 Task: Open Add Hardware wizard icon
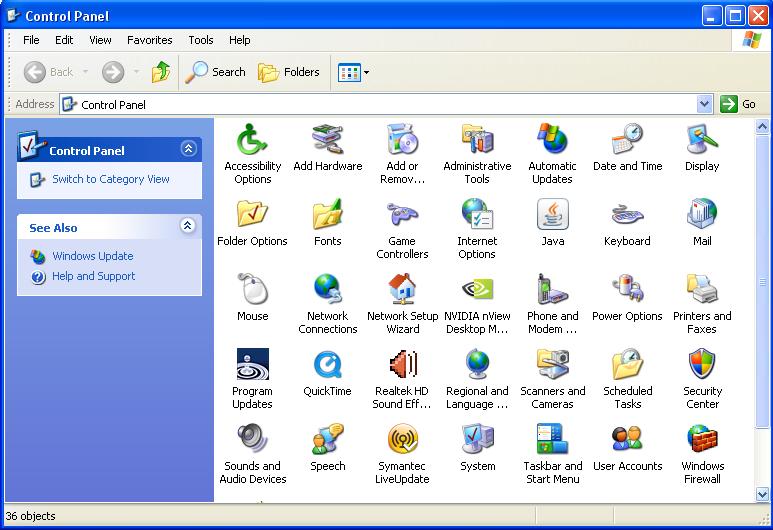click(x=327, y=139)
